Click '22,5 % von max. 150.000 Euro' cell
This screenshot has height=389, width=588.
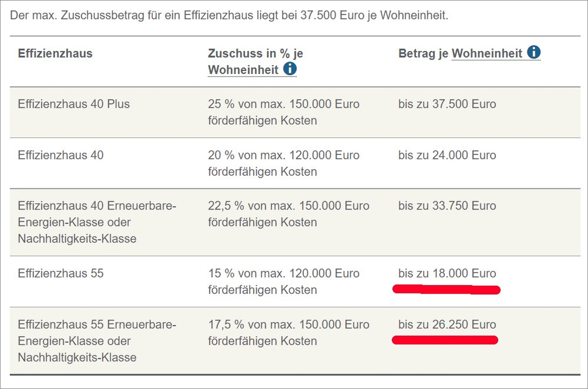(288, 214)
